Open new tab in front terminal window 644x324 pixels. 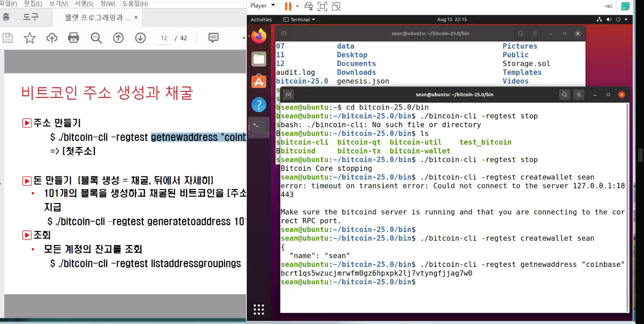[x=289, y=95]
